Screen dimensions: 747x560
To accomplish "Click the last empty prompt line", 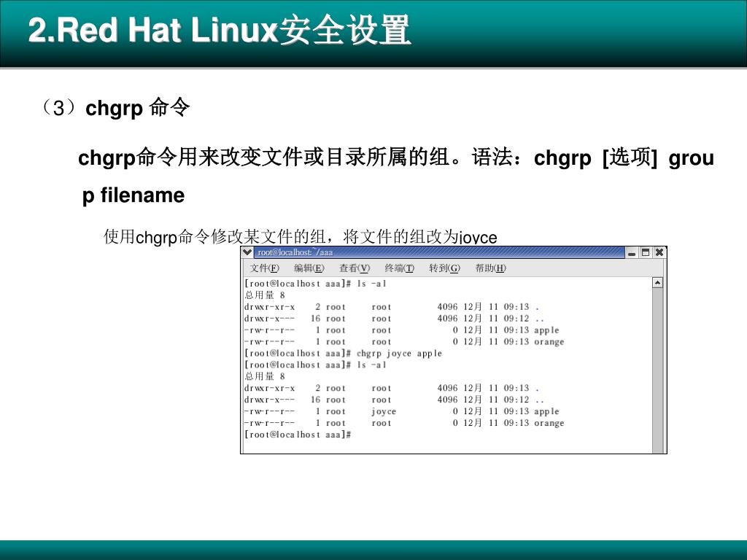I will click(298, 435).
